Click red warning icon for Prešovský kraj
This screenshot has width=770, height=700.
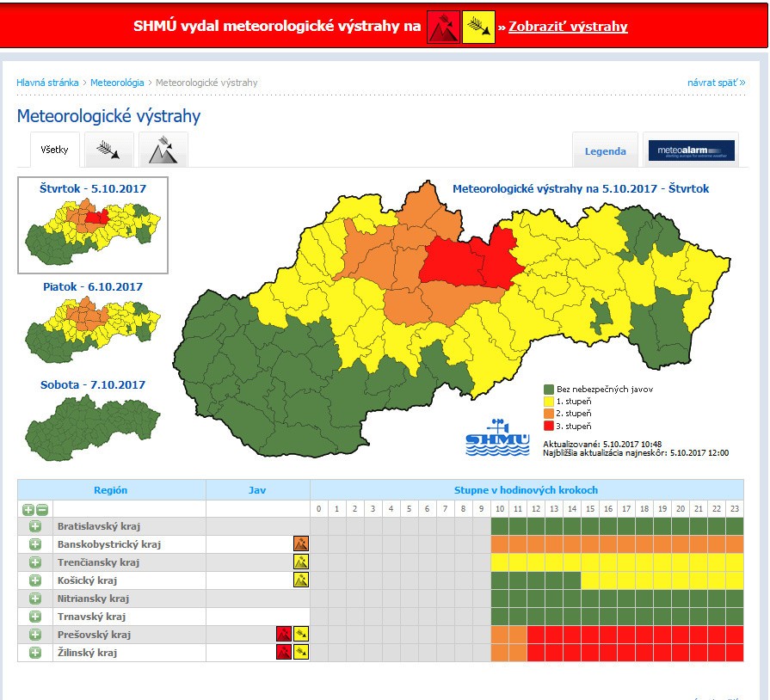pos(283,635)
